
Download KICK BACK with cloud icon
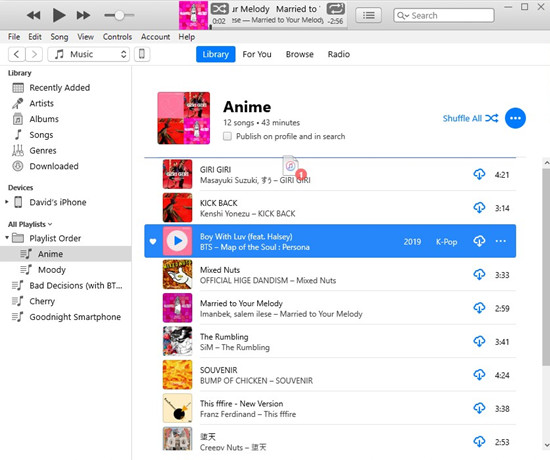point(479,207)
